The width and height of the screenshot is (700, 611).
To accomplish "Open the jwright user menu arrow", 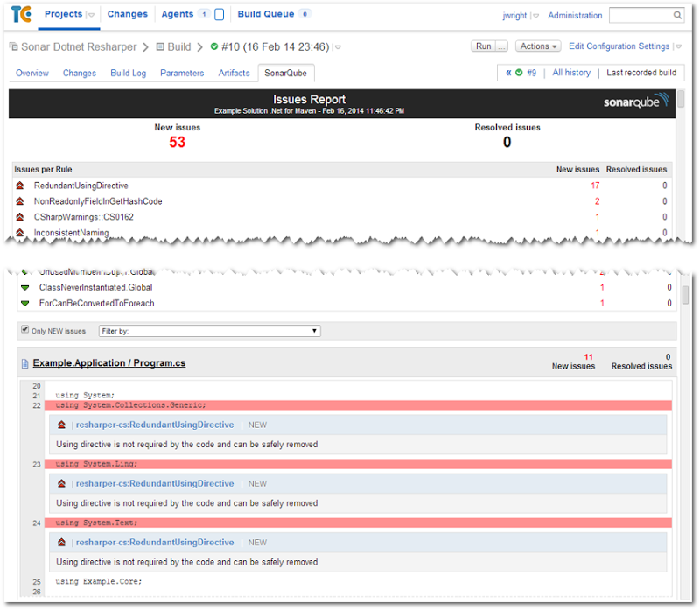I will (x=535, y=16).
